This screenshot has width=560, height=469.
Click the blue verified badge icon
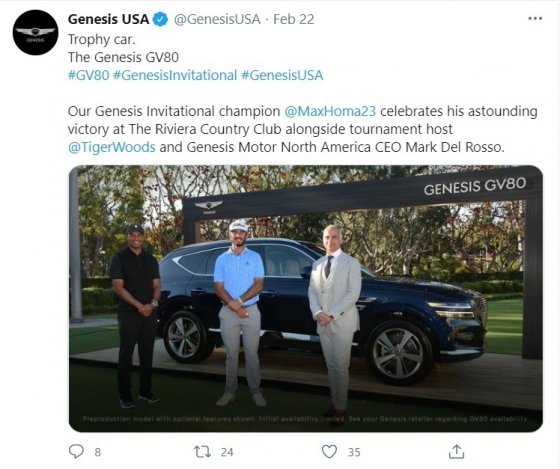tap(161, 19)
